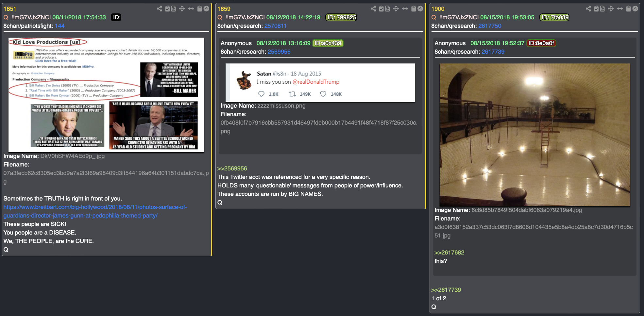
Task: Click the four-way move icon on post 1900
Action: [611, 9]
